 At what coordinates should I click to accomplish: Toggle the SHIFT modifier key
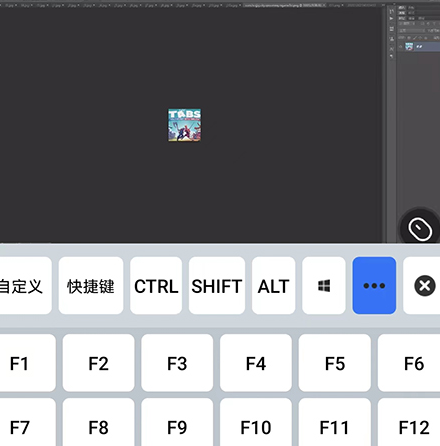pos(217,286)
